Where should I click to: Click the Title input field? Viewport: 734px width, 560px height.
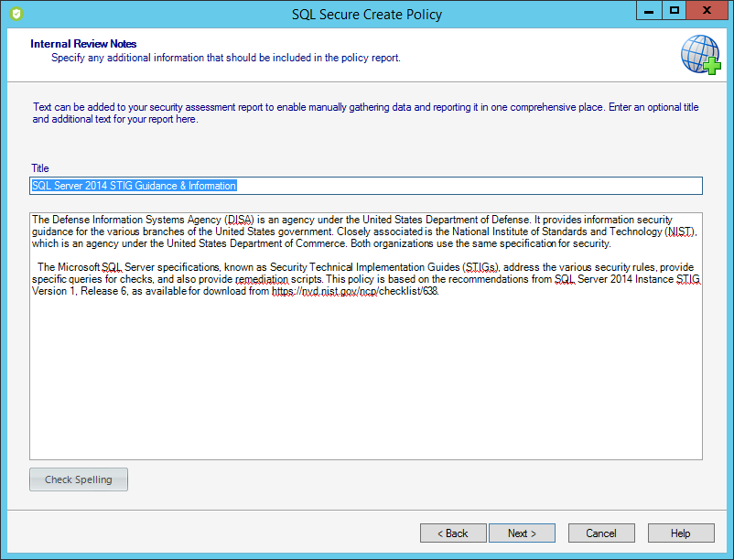[365, 186]
